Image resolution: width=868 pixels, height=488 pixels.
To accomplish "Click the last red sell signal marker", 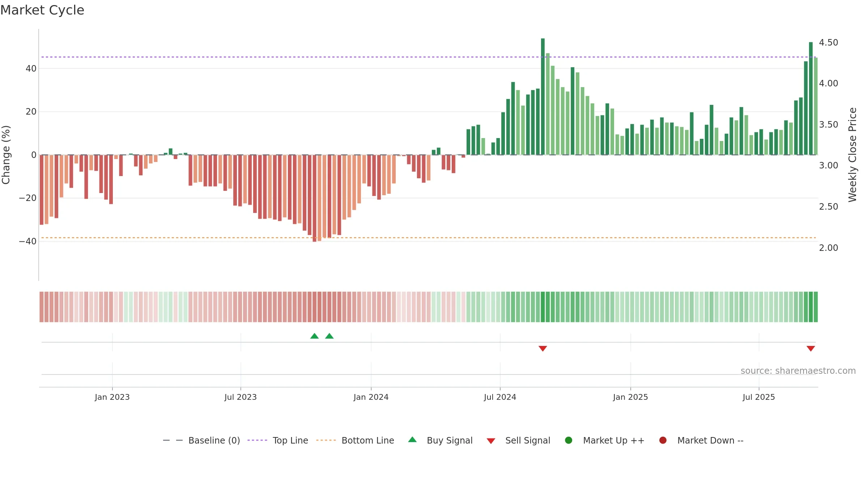I will pos(810,348).
